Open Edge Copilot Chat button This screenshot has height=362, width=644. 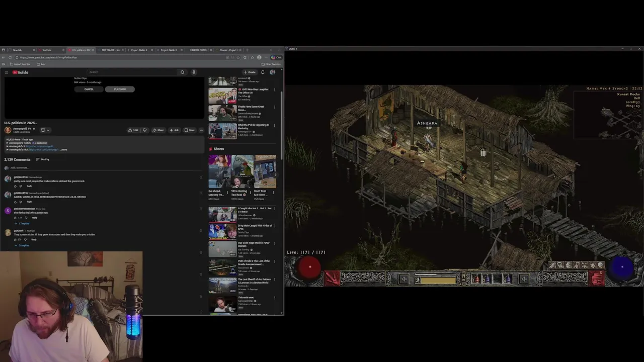(x=277, y=57)
